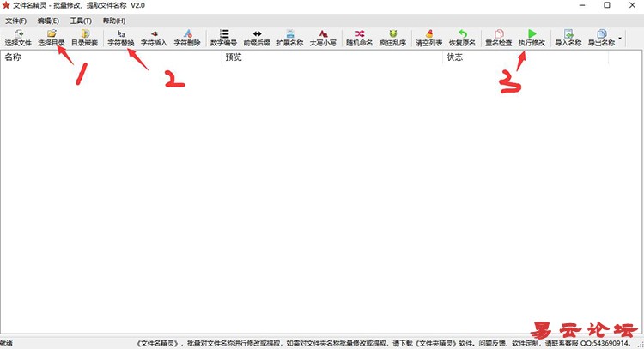Select the 字符插入 (insert characters) tool
The width and height of the screenshot is (644, 349).
154,38
